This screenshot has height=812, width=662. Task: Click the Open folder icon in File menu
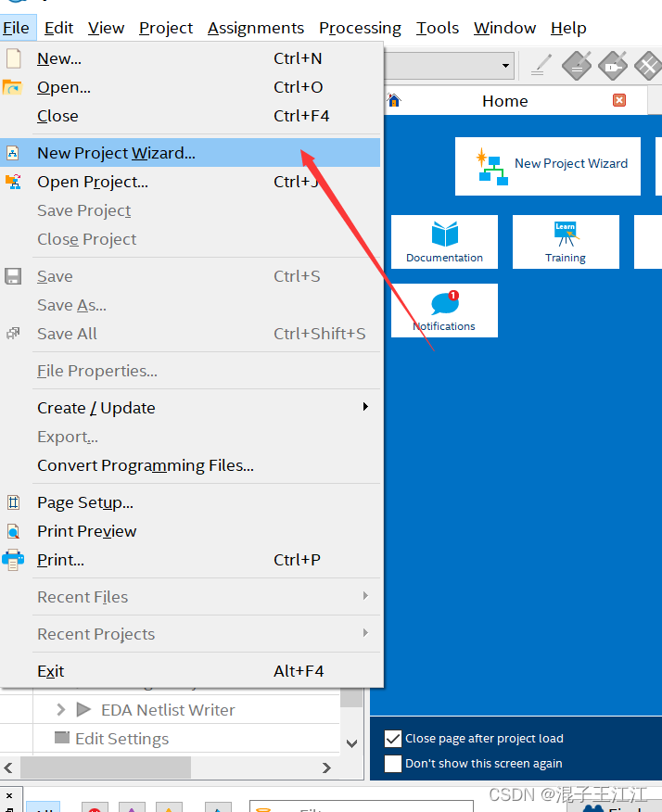pos(12,87)
